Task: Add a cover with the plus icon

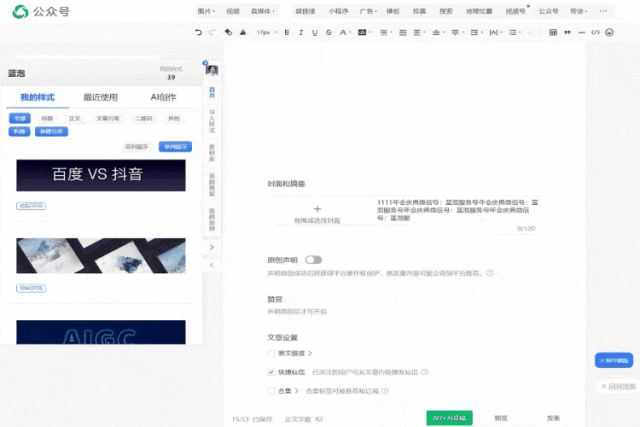Action: pyautogui.click(x=317, y=209)
